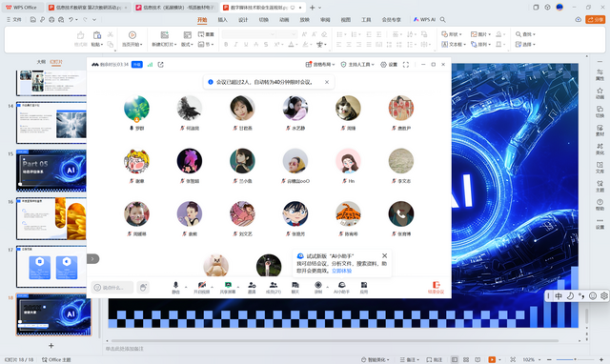Open the members (21) list
Image resolution: width=610 pixels, height=364 pixels.
click(274, 287)
